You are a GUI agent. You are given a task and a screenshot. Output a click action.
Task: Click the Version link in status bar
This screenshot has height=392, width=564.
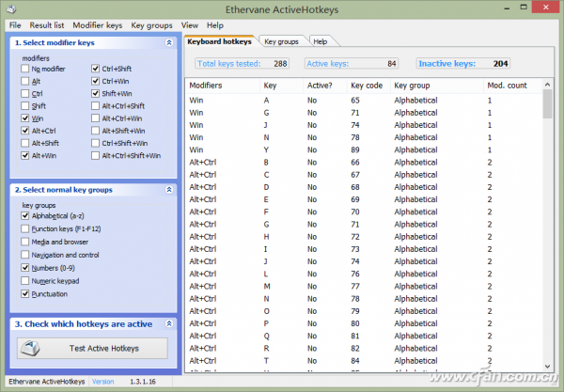tap(102, 382)
